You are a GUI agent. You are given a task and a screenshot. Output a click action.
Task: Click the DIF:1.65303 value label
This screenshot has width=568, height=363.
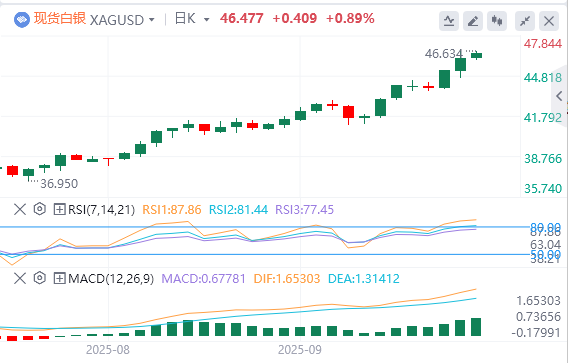(287, 278)
